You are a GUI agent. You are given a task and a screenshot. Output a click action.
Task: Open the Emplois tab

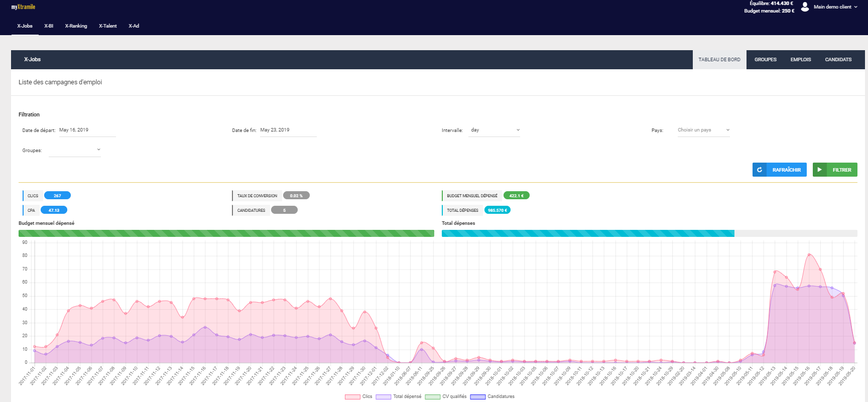[x=801, y=60]
